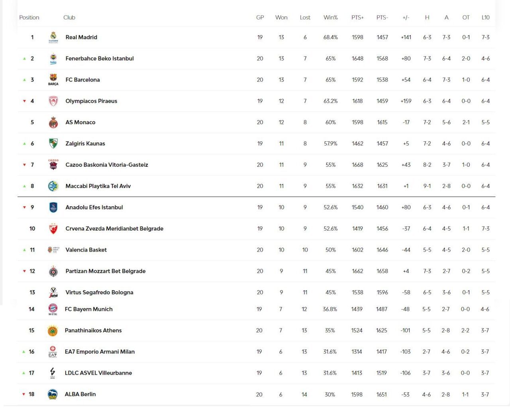Click the Maccabi Playtika Tel Aviv logo

coord(53,186)
